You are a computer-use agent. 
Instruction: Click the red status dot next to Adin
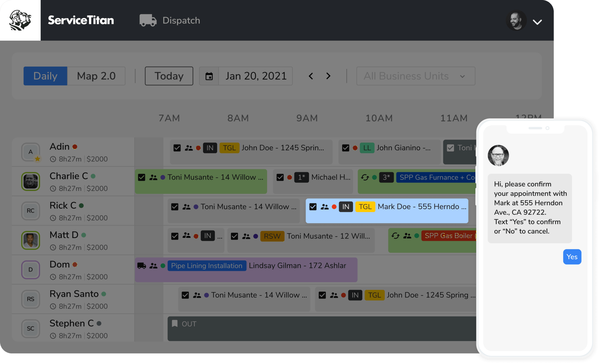pyautogui.click(x=75, y=147)
